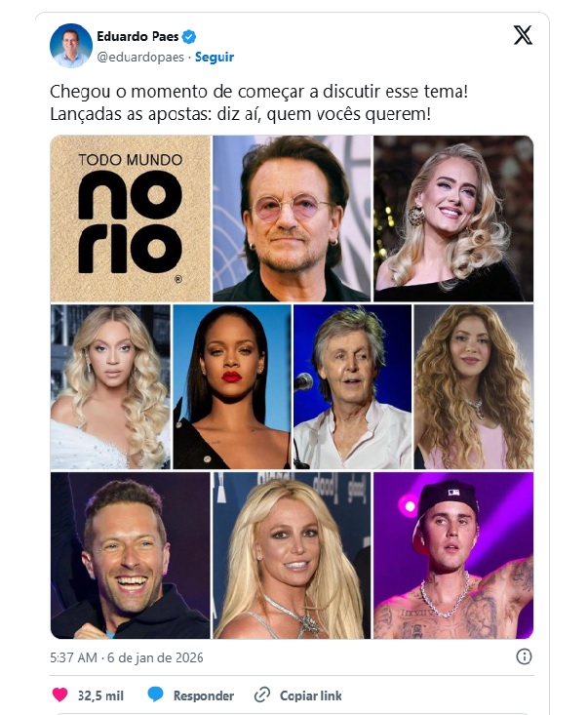Open the tweet info circle icon

[x=524, y=656]
